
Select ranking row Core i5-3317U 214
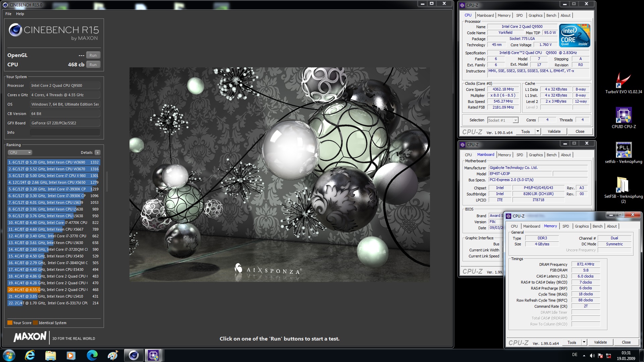point(54,303)
